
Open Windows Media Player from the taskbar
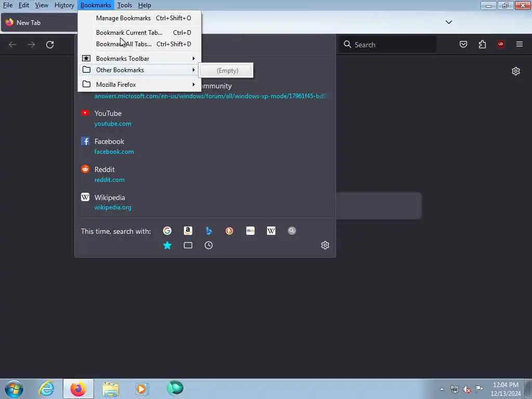(142, 389)
